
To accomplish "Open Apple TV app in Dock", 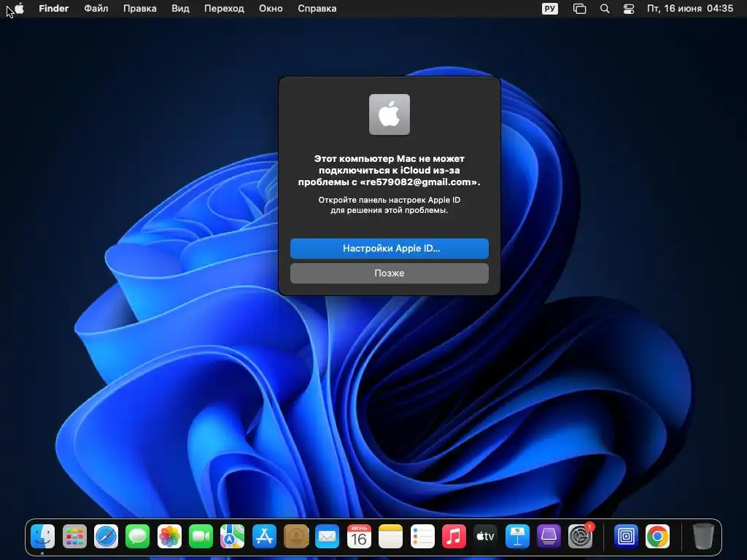I will pos(485,536).
